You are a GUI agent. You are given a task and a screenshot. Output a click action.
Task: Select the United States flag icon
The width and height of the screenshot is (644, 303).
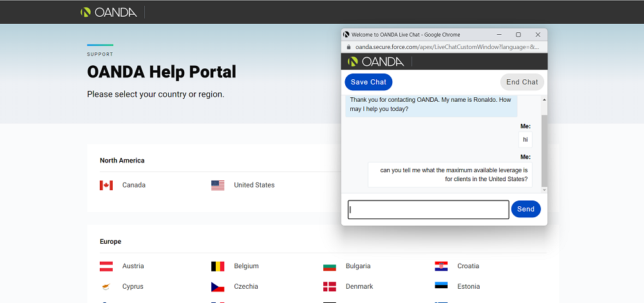(218, 186)
